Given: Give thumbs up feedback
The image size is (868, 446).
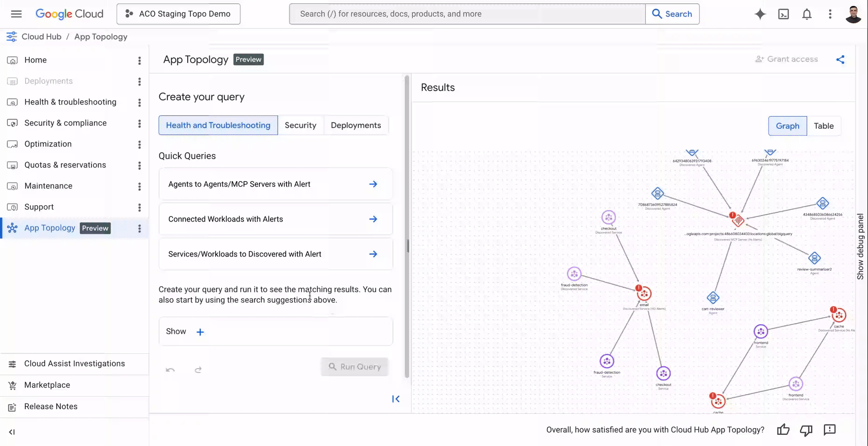Looking at the screenshot, I should (x=783, y=430).
